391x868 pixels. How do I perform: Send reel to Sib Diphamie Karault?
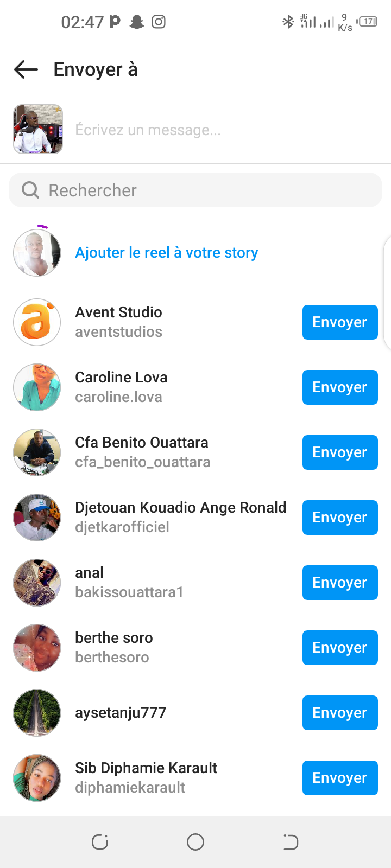click(x=340, y=778)
